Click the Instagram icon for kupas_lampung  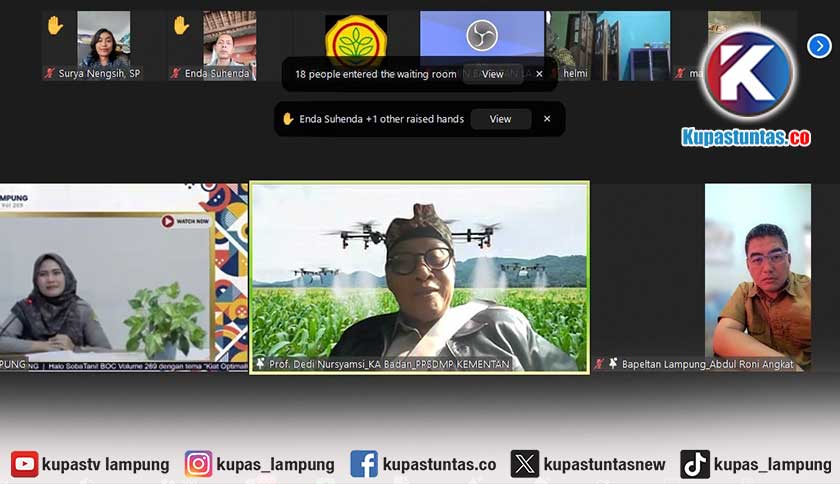pos(198,464)
